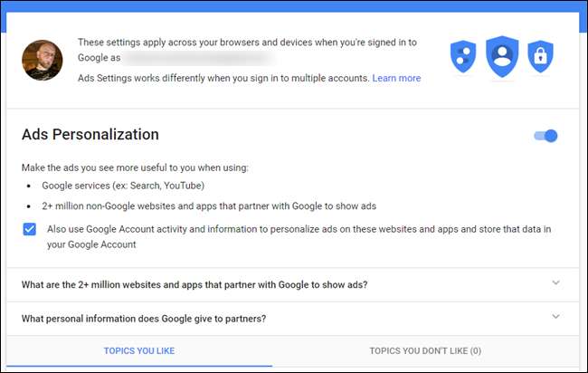Open the Learn more link
Image resolution: width=588 pixels, height=373 pixels.
pyautogui.click(x=396, y=79)
